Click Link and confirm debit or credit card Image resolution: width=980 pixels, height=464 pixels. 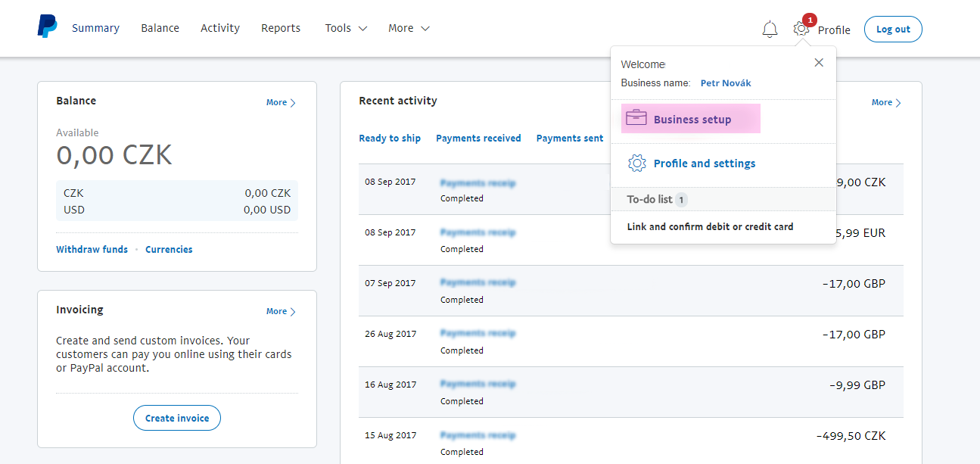pyautogui.click(x=711, y=227)
